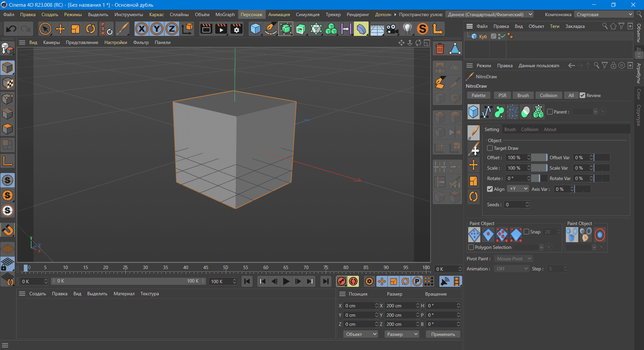644x350 pixels.
Task: Open the Стартовая layout dropdown
Action: pyautogui.click(x=603, y=14)
